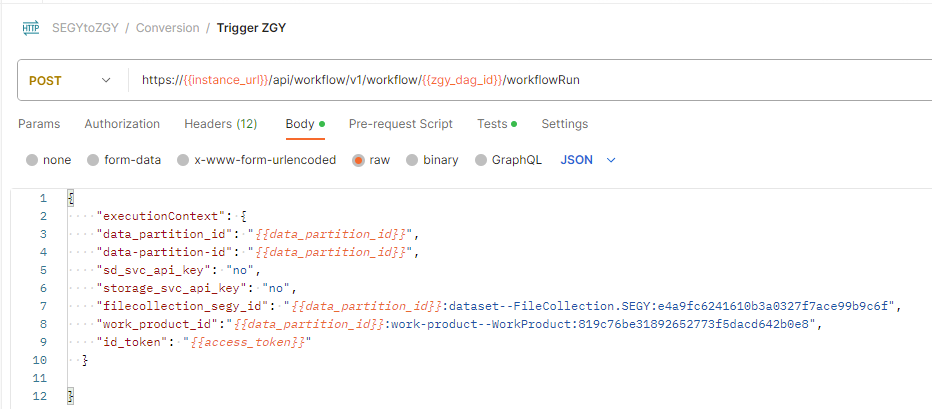
Task: Select the GraphQL body type
Action: pyautogui.click(x=509, y=160)
